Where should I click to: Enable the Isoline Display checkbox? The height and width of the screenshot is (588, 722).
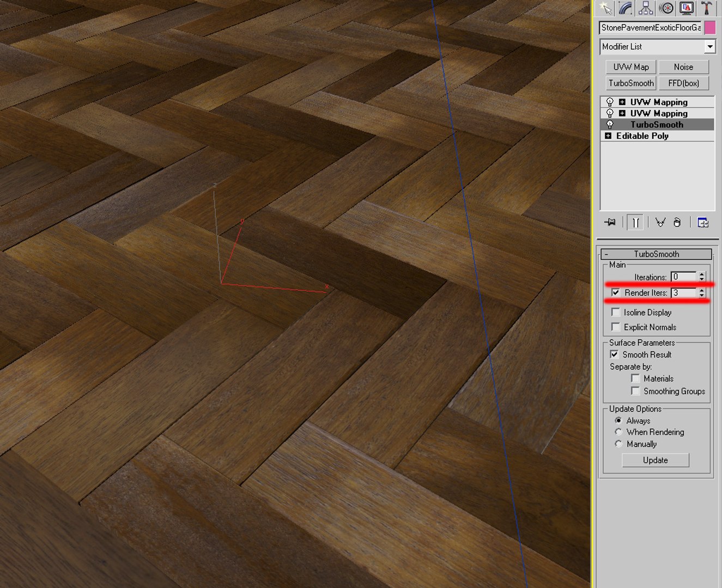(616, 313)
